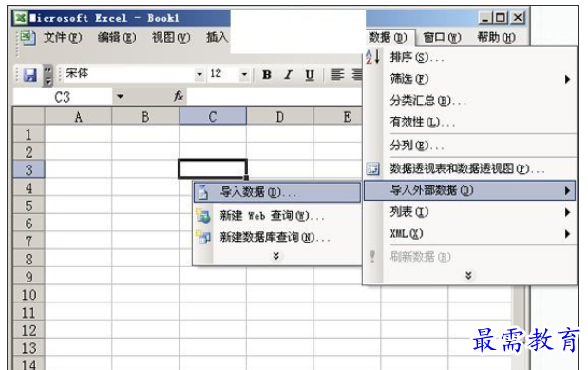Open the font name dropdown
Image resolution: width=588 pixels, height=370 pixels.
tap(199, 74)
